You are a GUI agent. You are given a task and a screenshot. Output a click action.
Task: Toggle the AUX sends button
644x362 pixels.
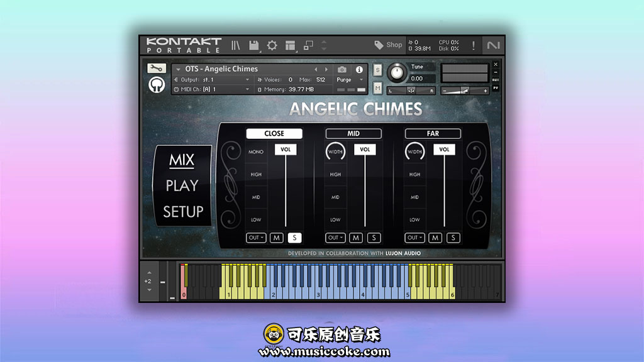(496, 80)
